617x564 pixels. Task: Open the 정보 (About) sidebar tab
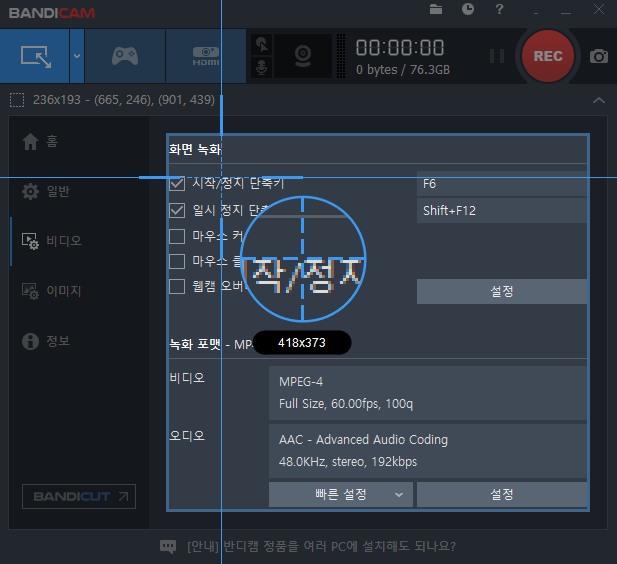coord(46,341)
